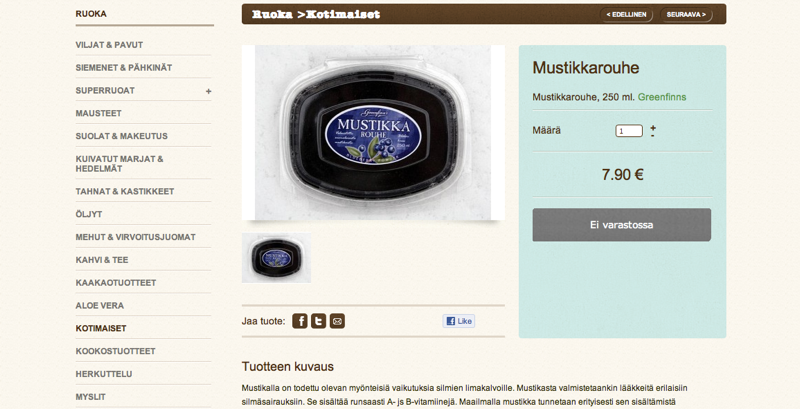Open the Aloe Vera category
This screenshot has height=409, width=800.
pyautogui.click(x=99, y=305)
